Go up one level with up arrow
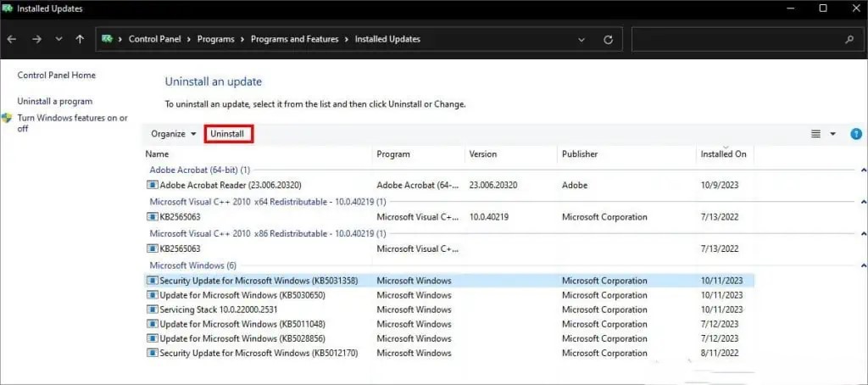868x385 pixels. click(80, 39)
